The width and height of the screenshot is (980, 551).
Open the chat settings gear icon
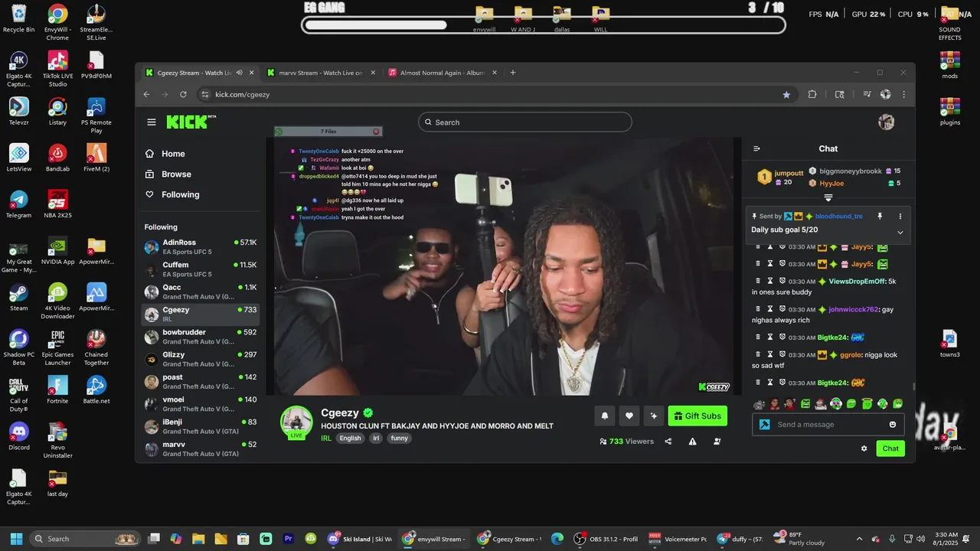pos(864,448)
